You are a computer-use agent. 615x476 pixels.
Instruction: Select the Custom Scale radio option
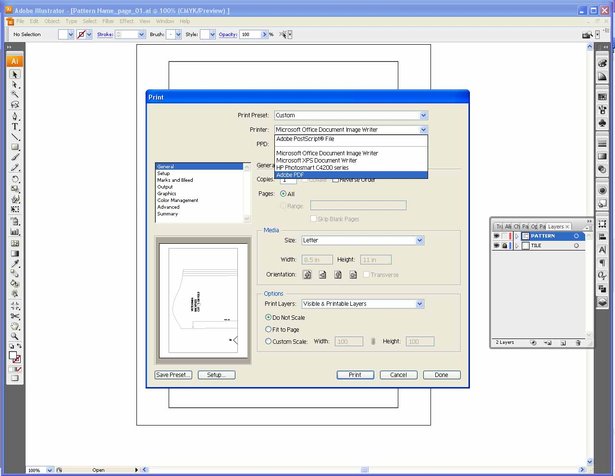click(x=268, y=341)
